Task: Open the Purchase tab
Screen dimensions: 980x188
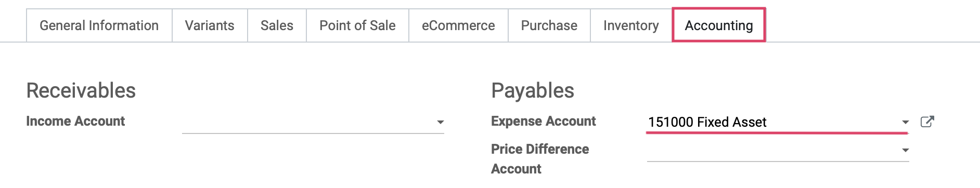Action: click(x=549, y=25)
